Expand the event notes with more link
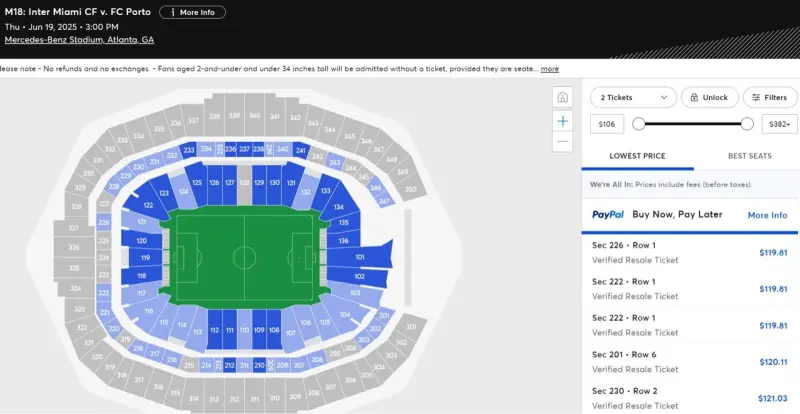This screenshot has width=800, height=414. coord(549,69)
